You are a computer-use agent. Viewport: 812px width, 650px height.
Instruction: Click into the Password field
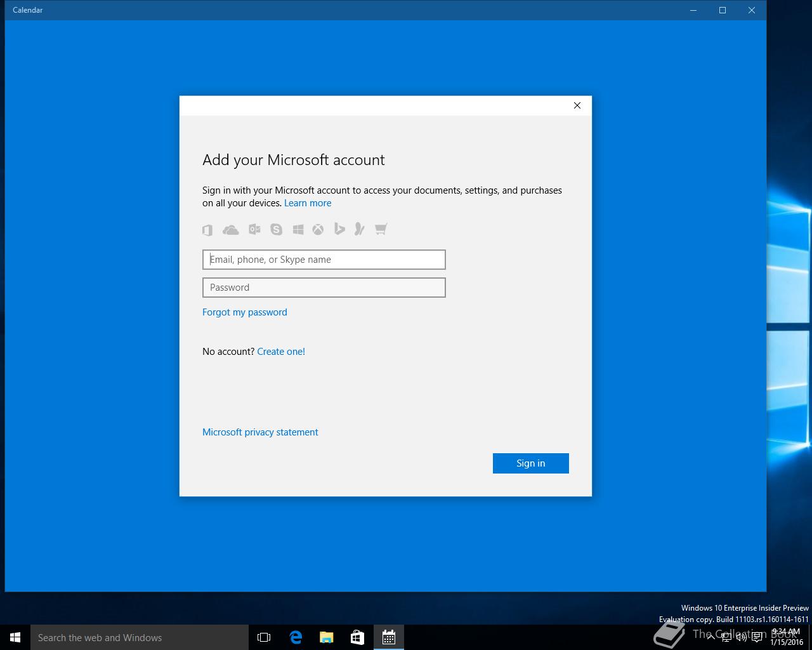tap(324, 288)
